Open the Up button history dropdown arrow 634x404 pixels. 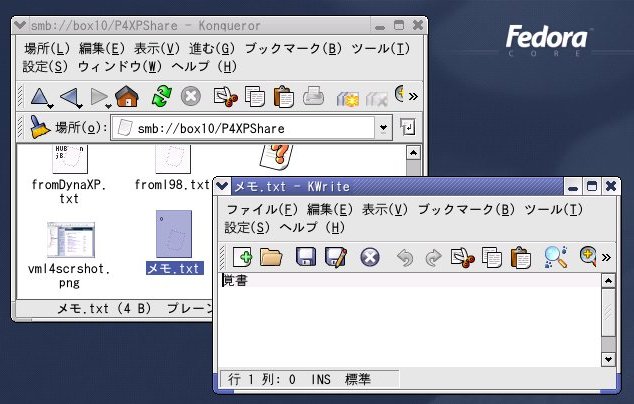(x=51, y=106)
